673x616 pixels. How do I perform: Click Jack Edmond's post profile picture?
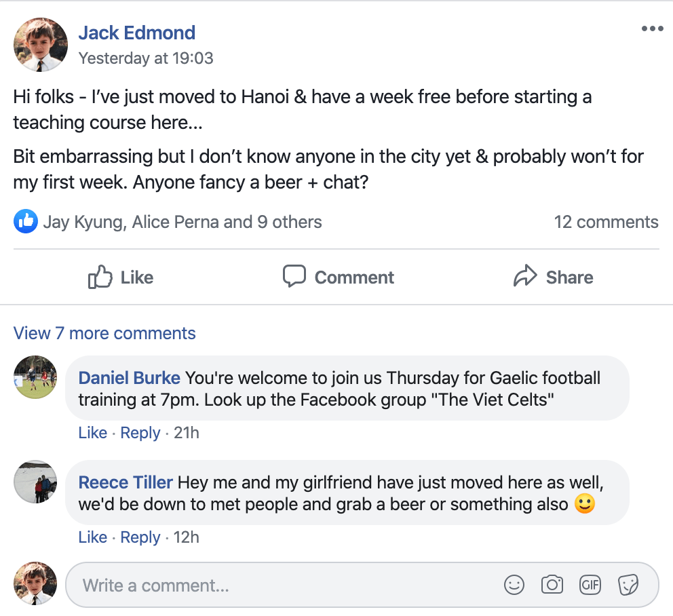pos(41,45)
